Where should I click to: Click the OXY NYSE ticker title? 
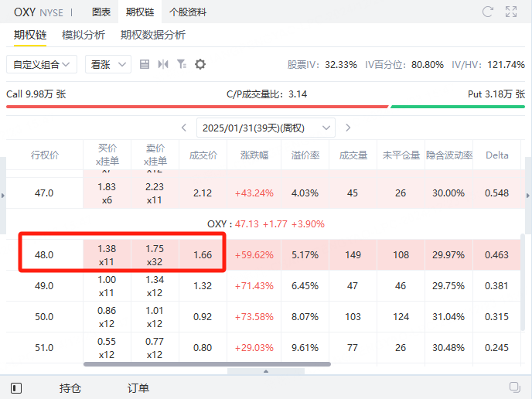[x=39, y=12]
